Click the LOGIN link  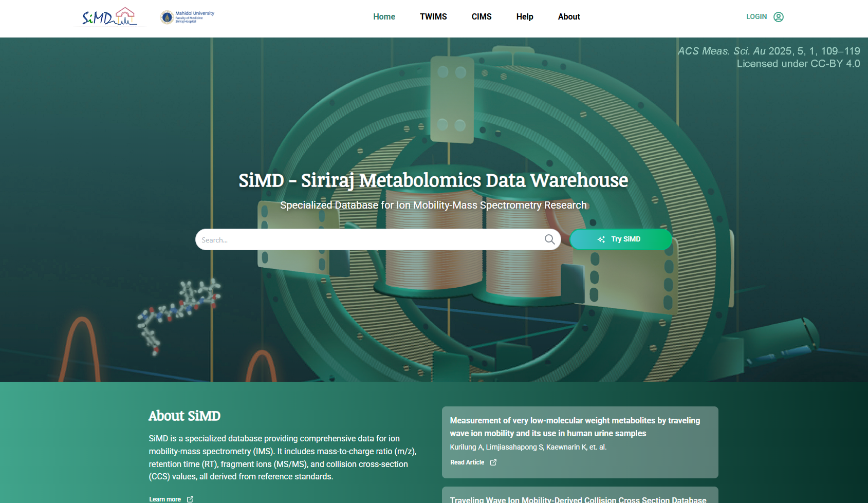pos(756,16)
